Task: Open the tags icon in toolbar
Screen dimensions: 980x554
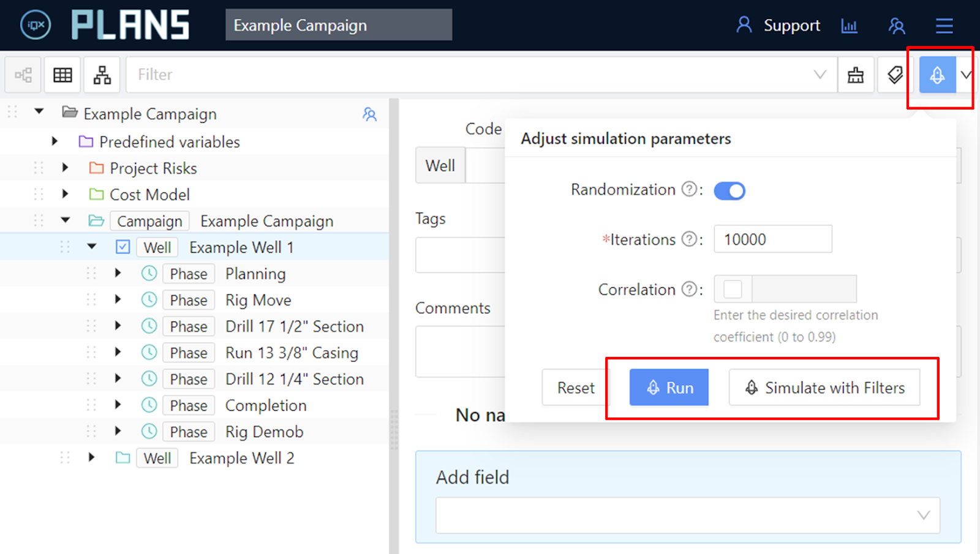Action: (895, 75)
